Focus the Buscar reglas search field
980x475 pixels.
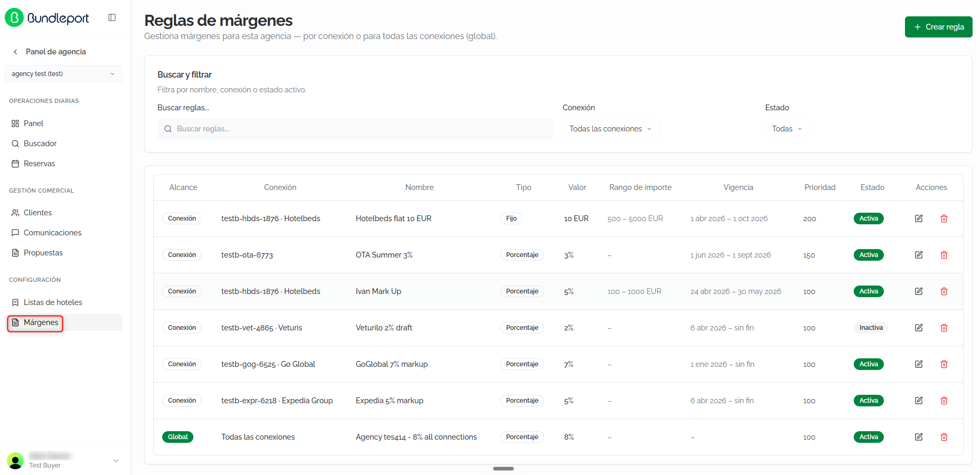(356, 129)
